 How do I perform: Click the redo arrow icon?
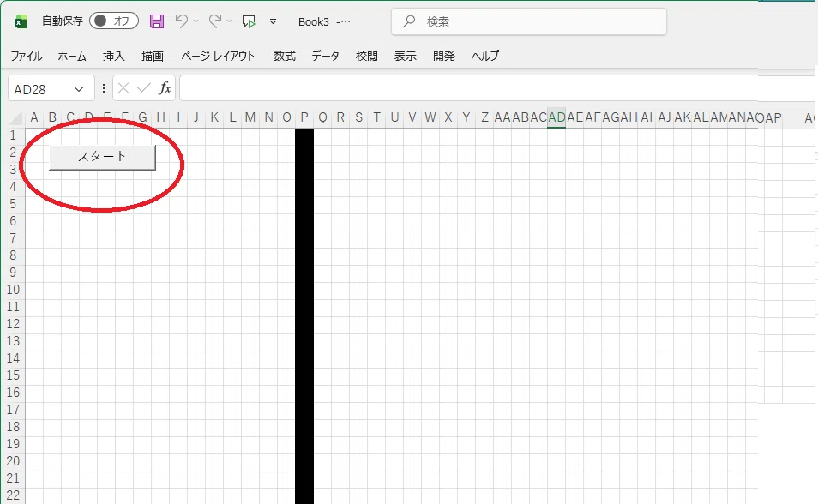point(215,21)
